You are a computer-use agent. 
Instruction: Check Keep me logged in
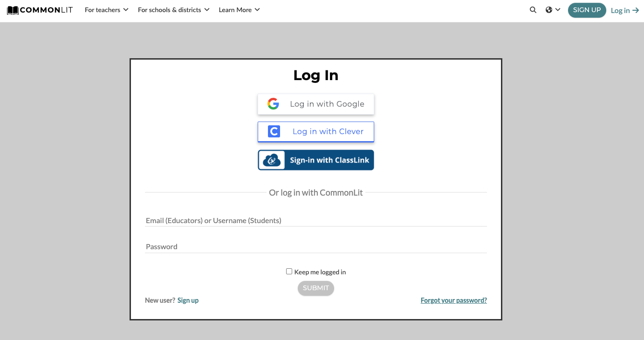[x=289, y=272]
